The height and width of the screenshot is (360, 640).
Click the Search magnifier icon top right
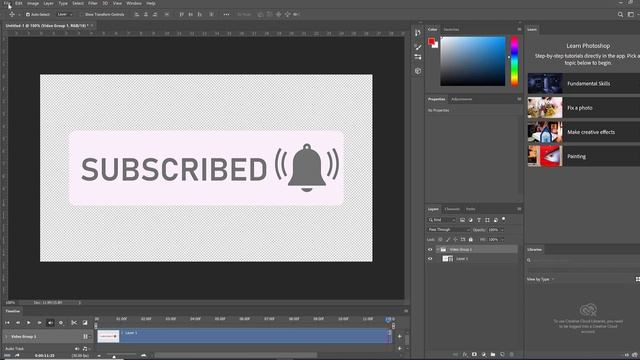click(x=620, y=14)
